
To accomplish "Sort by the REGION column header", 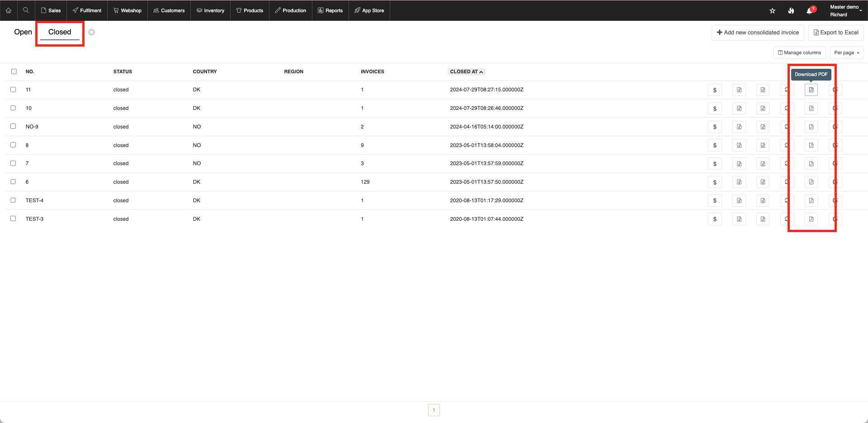I will click(x=294, y=72).
